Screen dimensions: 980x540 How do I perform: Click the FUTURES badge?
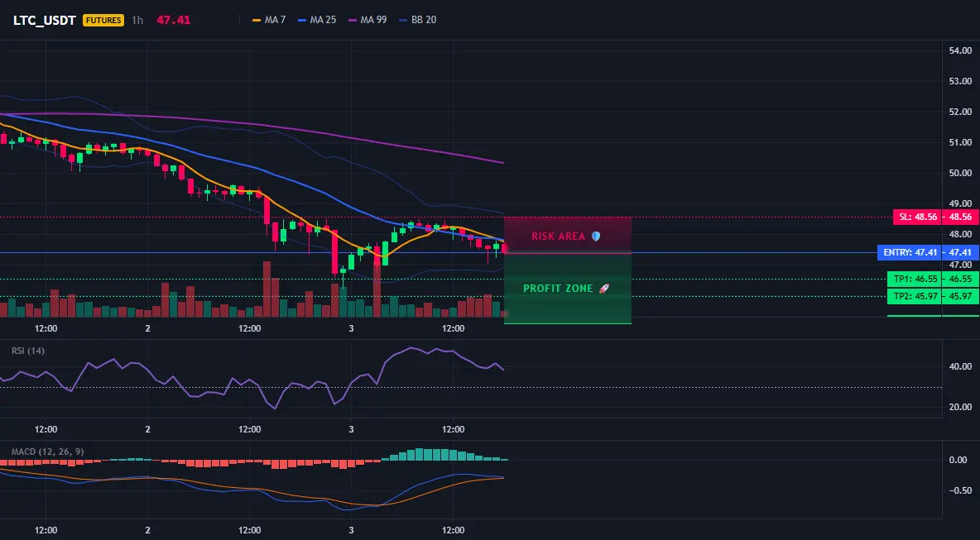103,20
